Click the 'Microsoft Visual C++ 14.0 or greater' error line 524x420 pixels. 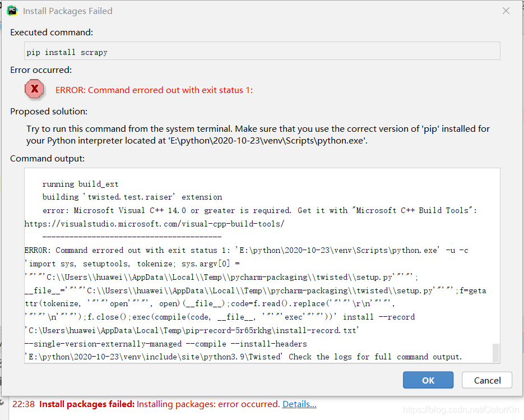(x=259, y=210)
